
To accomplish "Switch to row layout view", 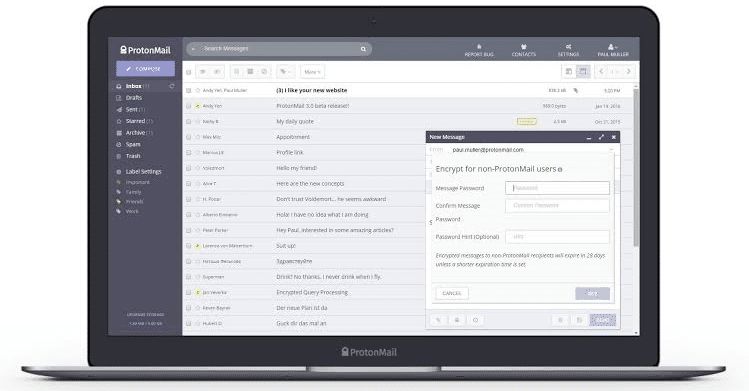I will coord(583,72).
